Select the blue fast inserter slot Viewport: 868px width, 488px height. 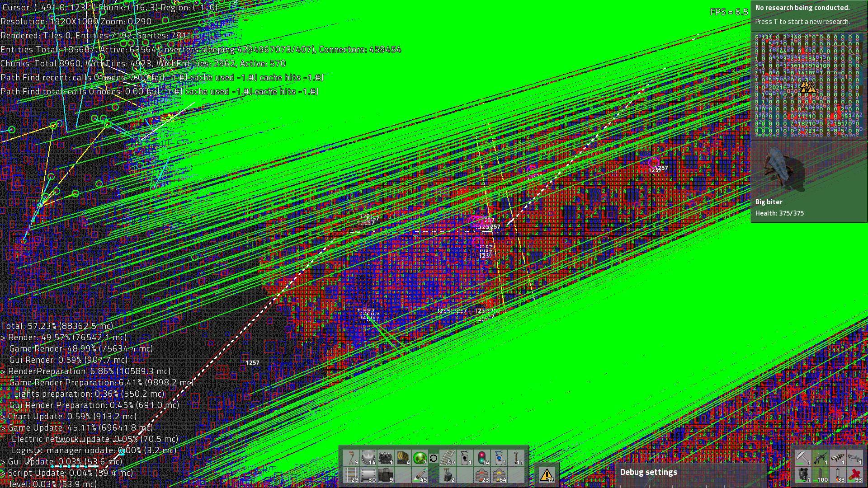499,458
